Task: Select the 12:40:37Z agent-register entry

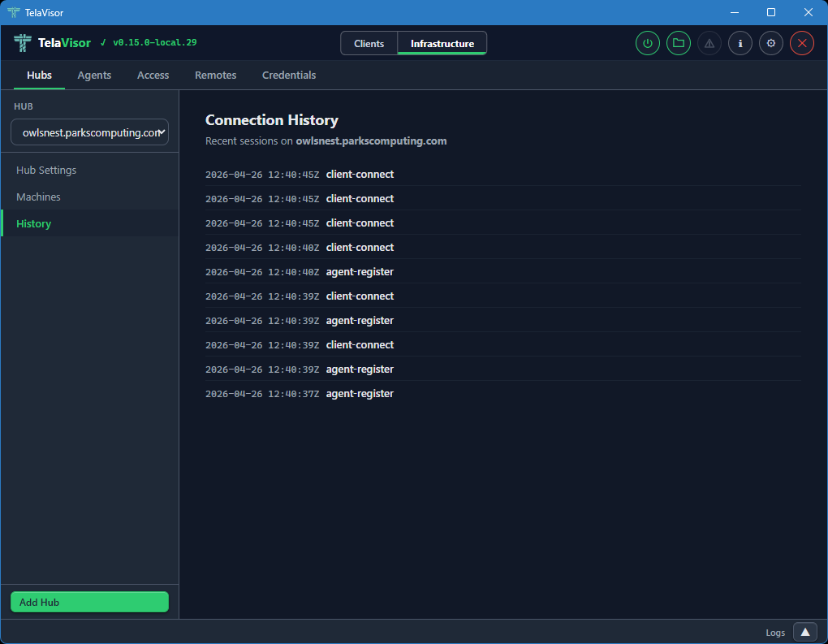Action: [502, 394]
